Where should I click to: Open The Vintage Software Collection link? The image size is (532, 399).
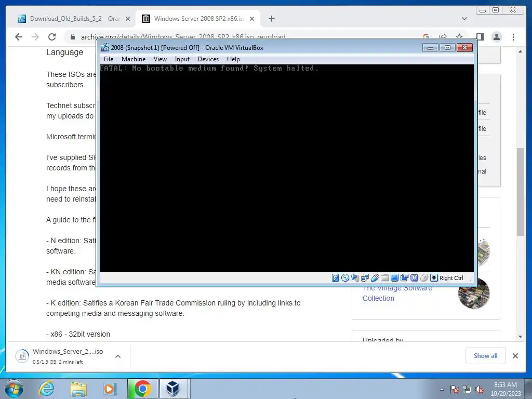click(x=397, y=293)
